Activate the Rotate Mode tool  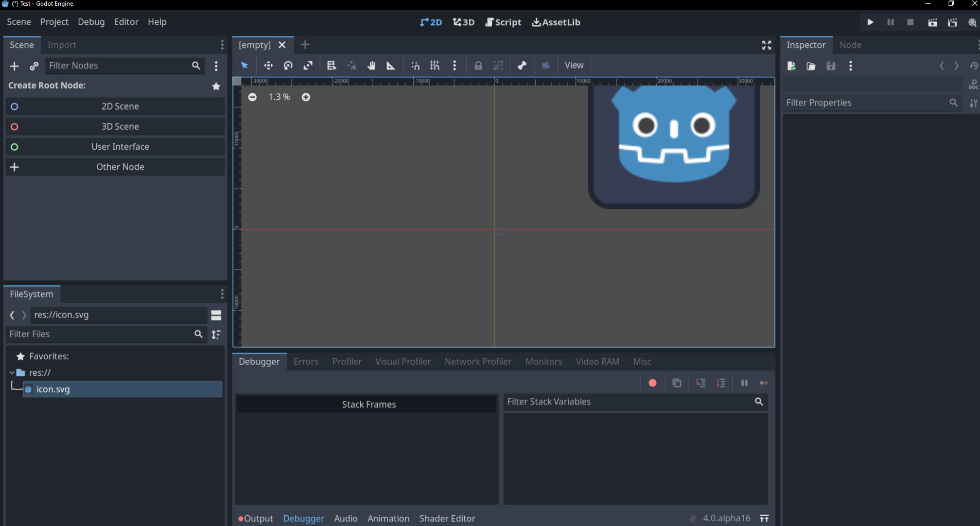coord(288,65)
